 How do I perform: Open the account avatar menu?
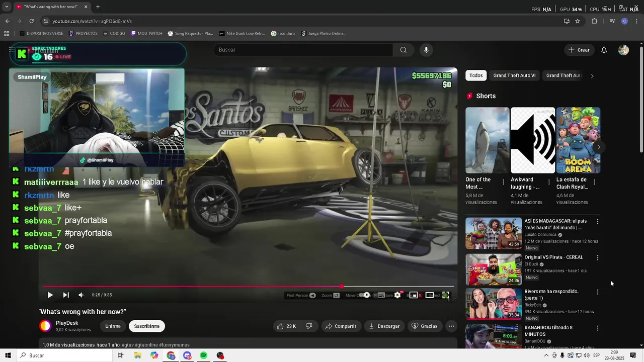click(x=623, y=50)
